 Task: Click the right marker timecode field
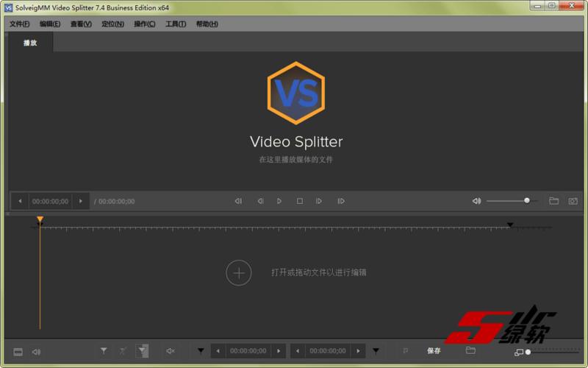pyautogui.click(x=328, y=351)
